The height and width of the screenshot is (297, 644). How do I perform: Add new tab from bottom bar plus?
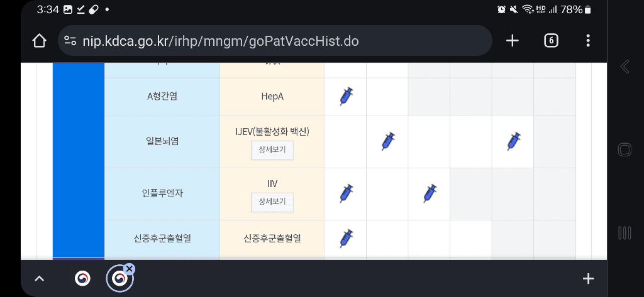click(588, 278)
